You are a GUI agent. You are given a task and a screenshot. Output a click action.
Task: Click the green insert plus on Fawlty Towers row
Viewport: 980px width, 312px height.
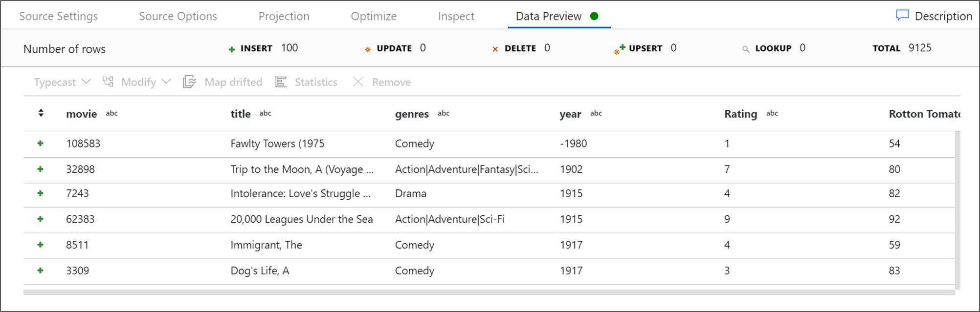[x=41, y=144]
